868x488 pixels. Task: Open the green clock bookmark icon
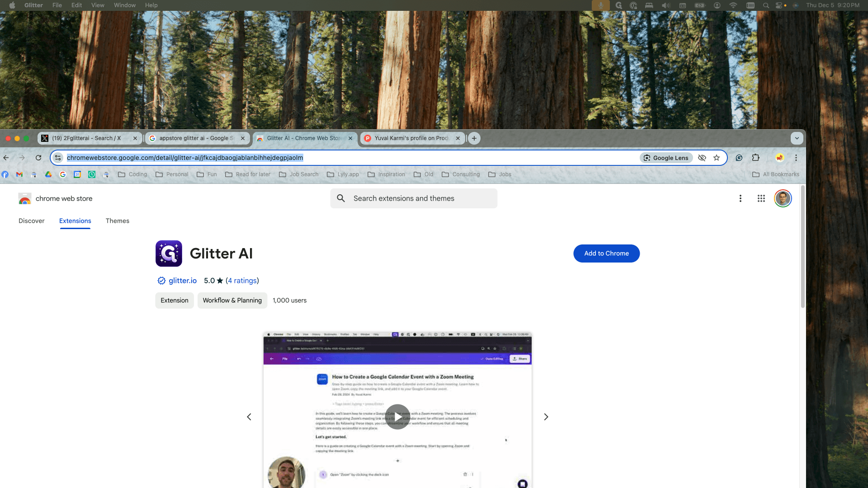click(x=92, y=174)
